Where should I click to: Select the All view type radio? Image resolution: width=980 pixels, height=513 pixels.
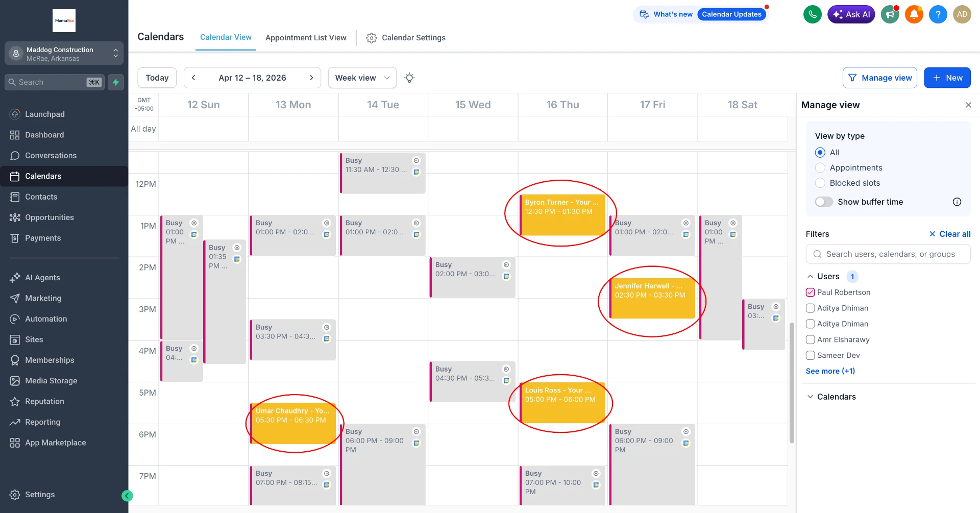coord(820,153)
